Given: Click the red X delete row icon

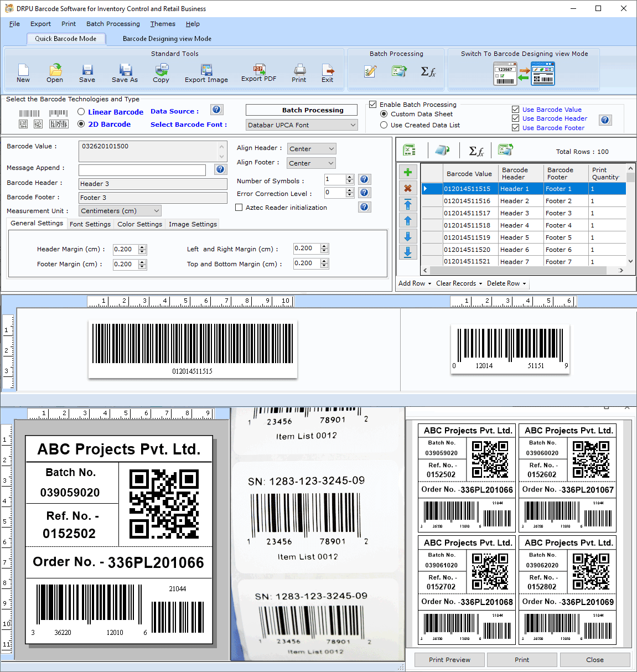Looking at the screenshot, I should (408, 188).
